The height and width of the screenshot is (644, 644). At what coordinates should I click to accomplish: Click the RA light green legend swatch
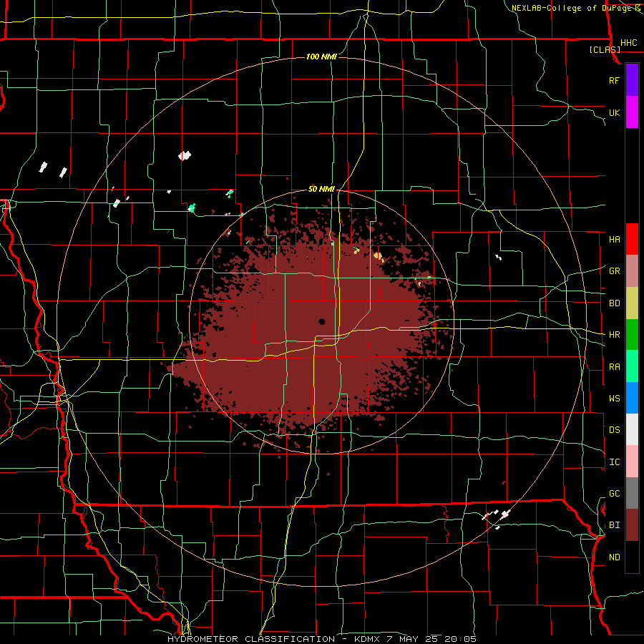pos(632,366)
